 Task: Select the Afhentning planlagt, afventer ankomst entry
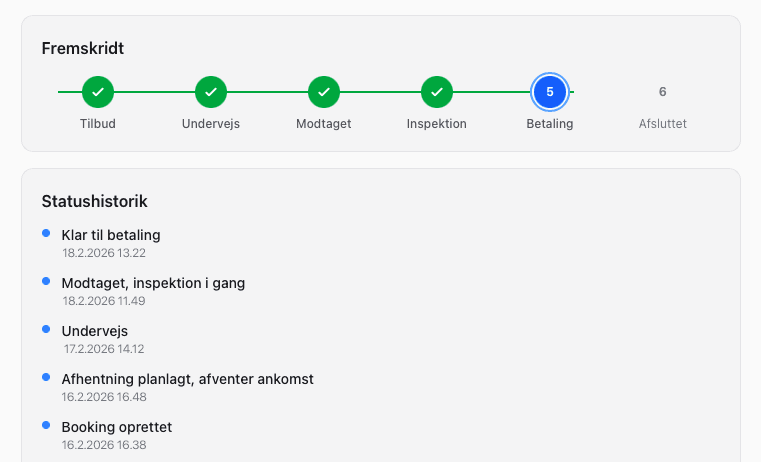187,379
